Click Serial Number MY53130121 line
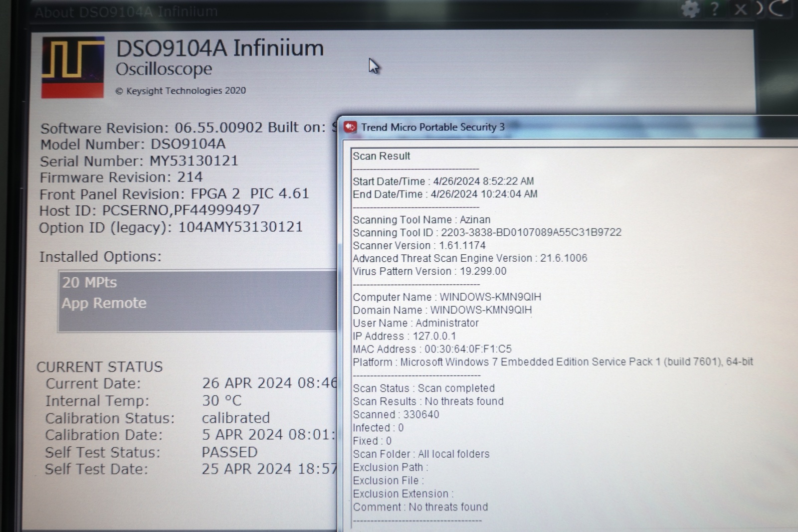This screenshot has width=798, height=532. point(139,161)
